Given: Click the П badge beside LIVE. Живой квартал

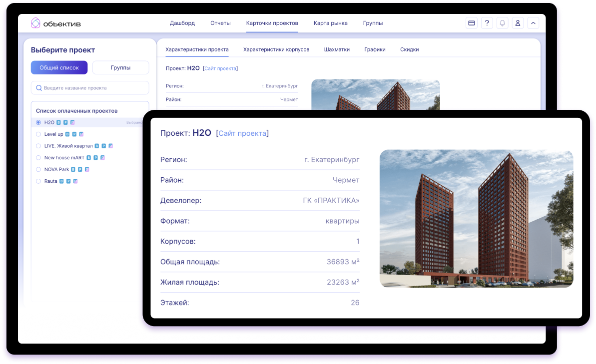Looking at the screenshot, I should click(110, 146).
